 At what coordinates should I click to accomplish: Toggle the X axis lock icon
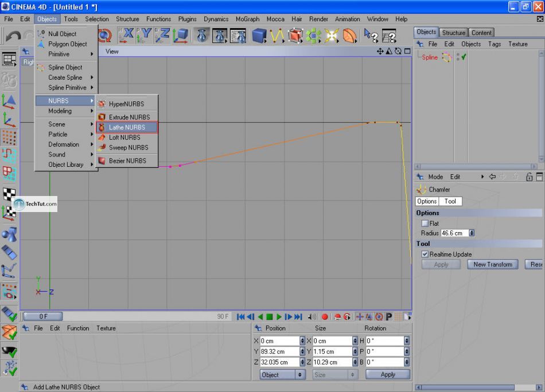click(x=126, y=36)
